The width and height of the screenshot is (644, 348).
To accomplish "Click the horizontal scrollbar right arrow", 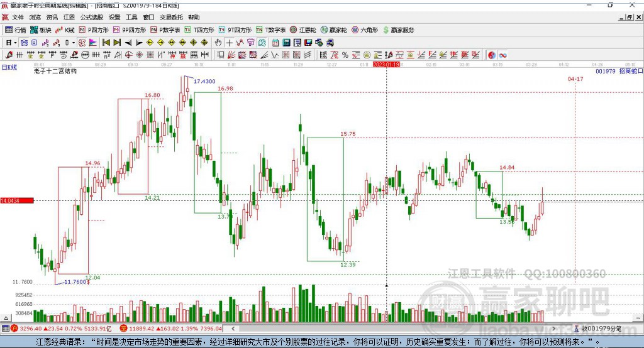I will (553, 329).
